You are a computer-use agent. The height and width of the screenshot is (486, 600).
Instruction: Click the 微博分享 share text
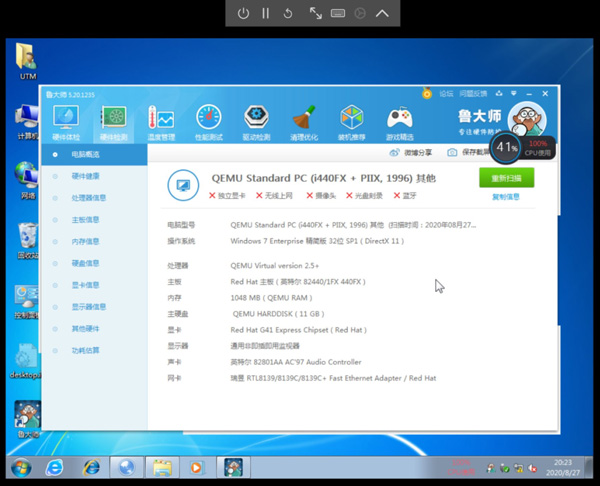418,153
